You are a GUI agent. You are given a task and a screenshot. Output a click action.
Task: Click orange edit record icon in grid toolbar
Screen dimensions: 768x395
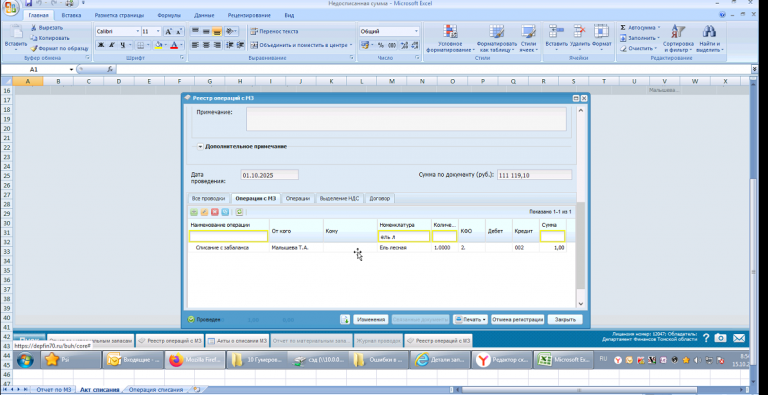tap(204, 212)
